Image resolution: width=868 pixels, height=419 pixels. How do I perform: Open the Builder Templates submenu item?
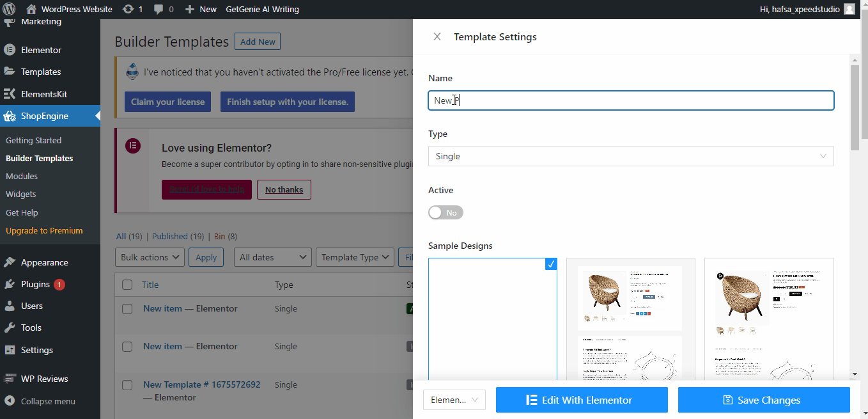(39, 158)
